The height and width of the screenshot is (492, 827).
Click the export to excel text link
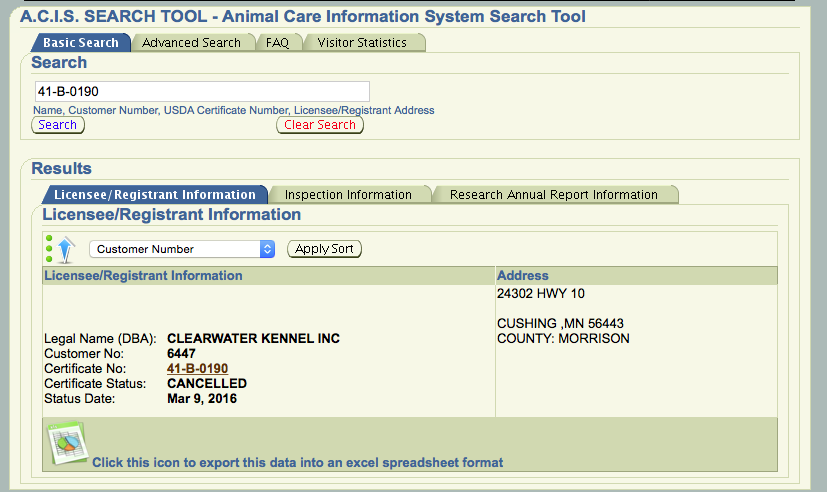point(297,462)
